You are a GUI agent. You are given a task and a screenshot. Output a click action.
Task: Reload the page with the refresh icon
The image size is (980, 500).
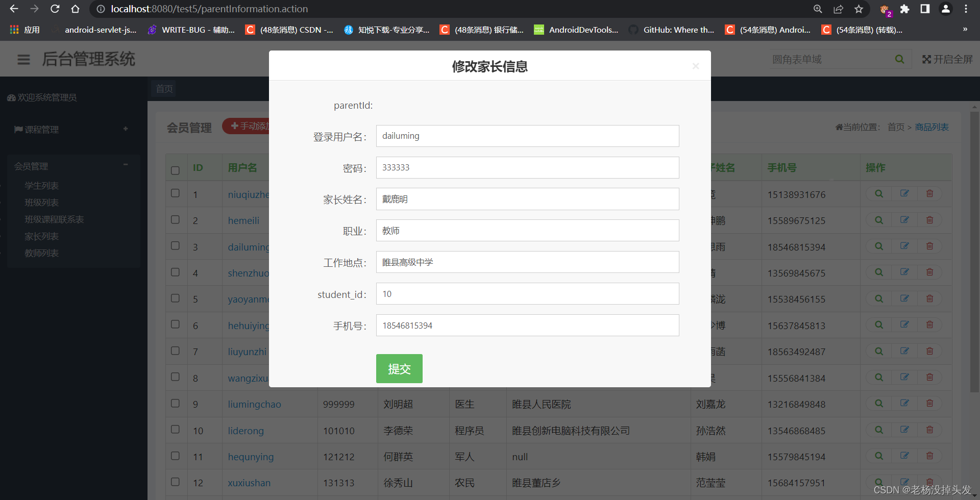tap(55, 9)
